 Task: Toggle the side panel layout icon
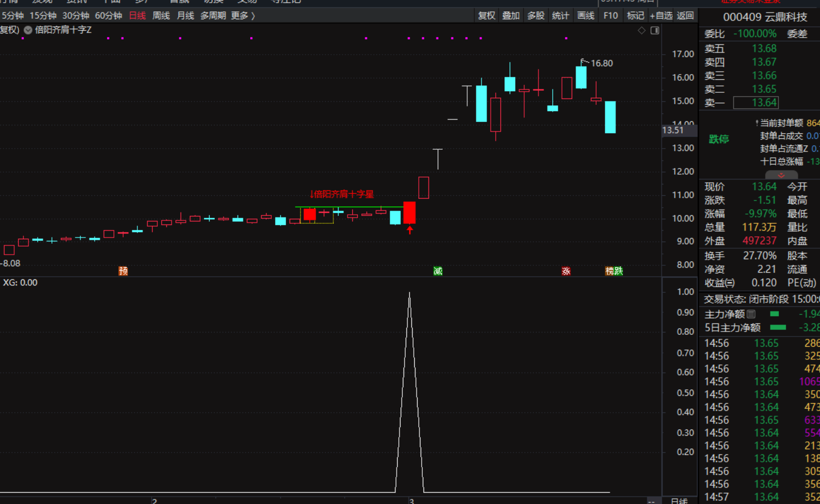pos(655,30)
